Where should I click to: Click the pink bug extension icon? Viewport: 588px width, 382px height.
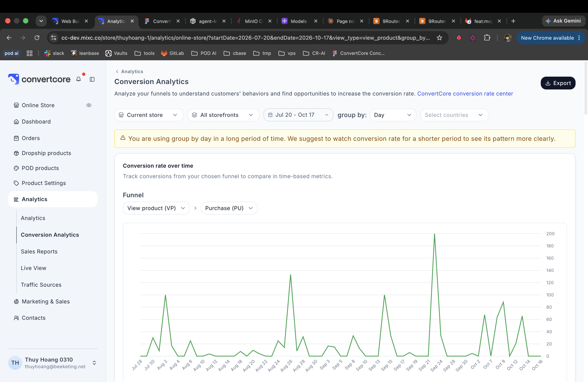click(x=473, y=38)
